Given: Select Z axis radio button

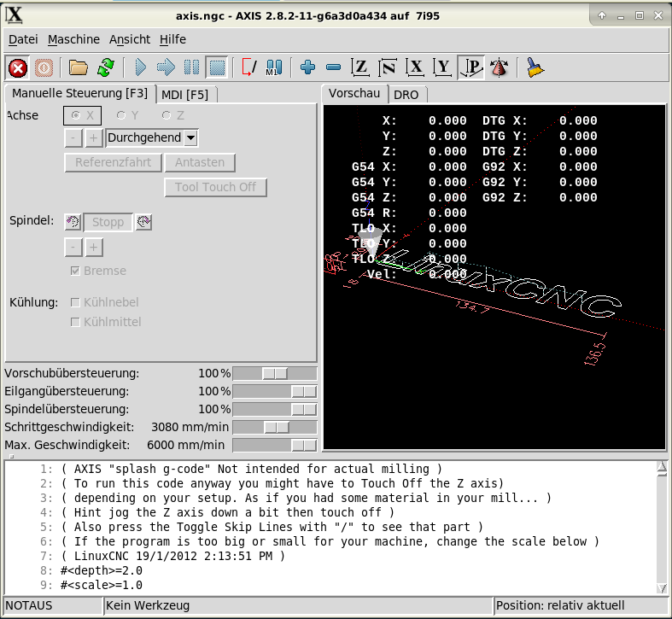Looking at the screenshot, I should coord(173,115).
